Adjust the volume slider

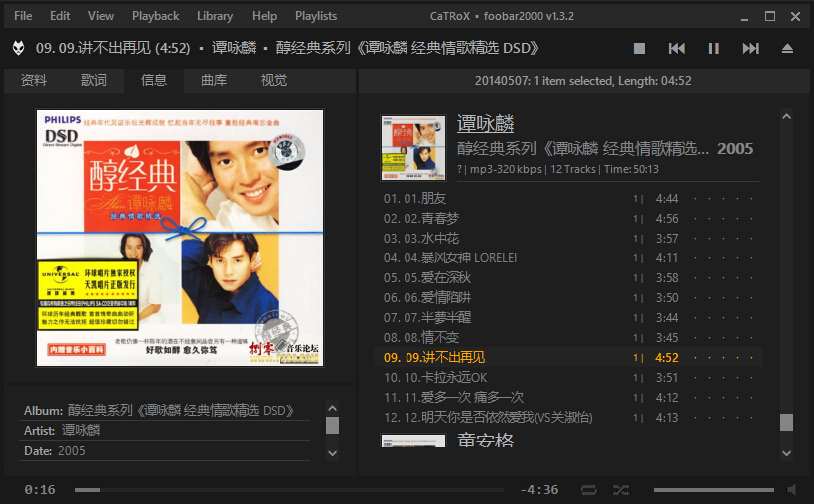click(714, 489)
